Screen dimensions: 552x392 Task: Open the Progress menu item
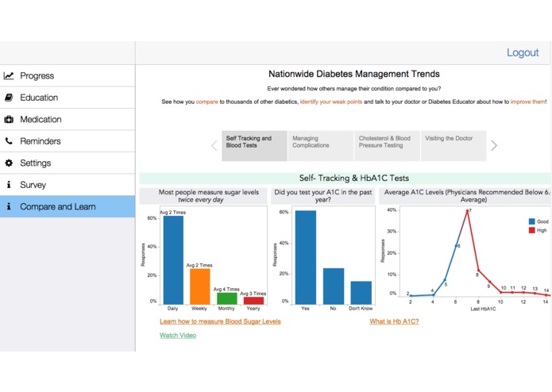[68, 75]
